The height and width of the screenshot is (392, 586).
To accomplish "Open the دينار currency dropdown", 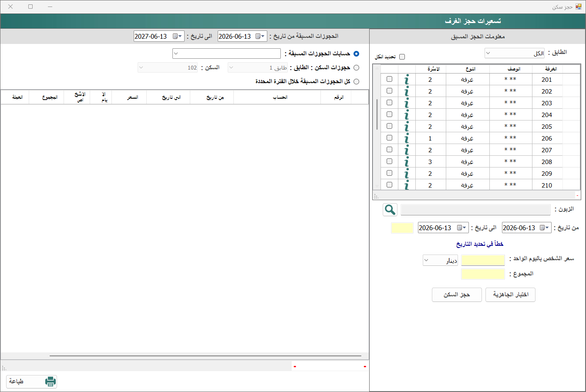I will pos(440,261).
